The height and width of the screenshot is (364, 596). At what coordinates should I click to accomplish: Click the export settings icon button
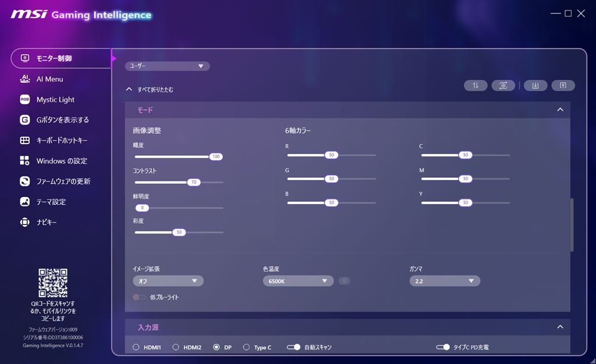tap(563, 85)
